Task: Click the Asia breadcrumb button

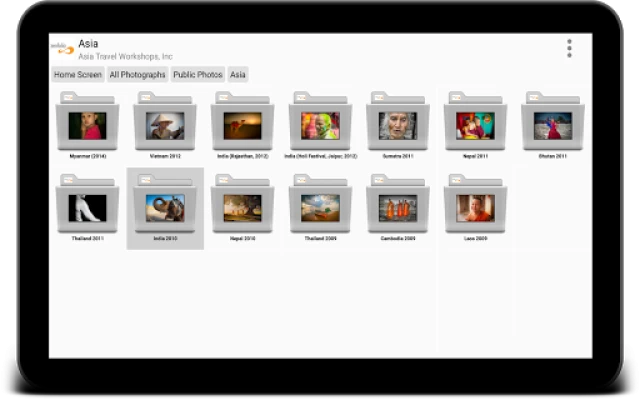Action: (238, 75)
